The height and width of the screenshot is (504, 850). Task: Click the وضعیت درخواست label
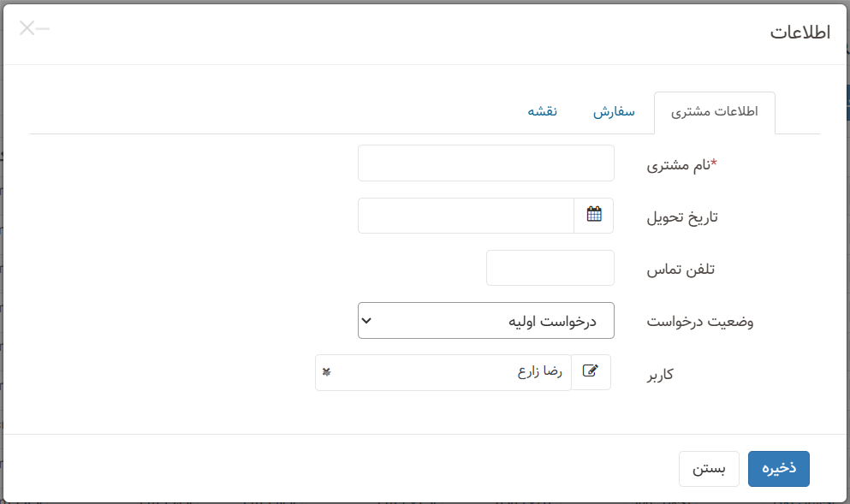point(700,320)
